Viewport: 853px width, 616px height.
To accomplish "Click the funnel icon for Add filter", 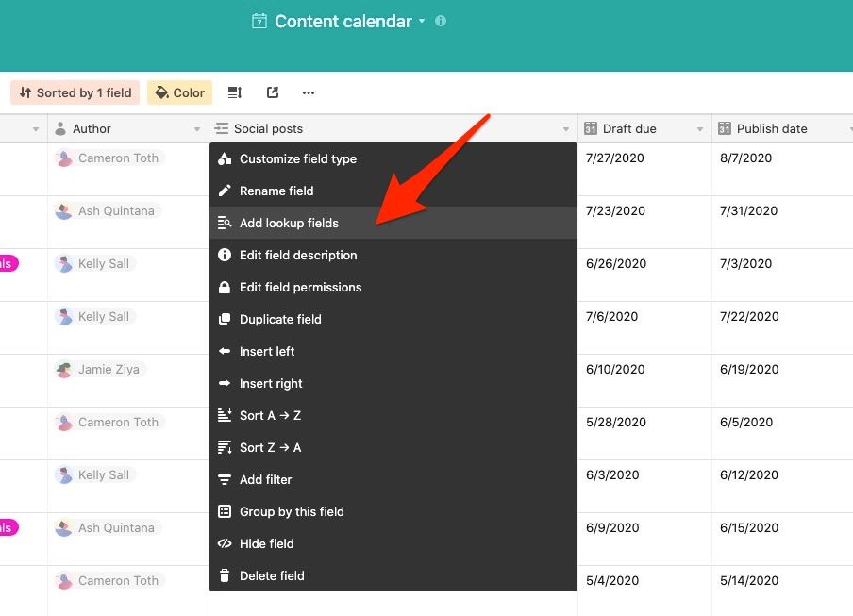I will coord(225,479).
